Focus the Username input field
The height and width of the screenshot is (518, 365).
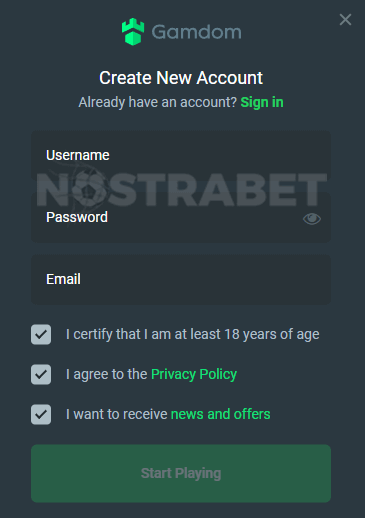pyautogui.click(x=181, y=155)
